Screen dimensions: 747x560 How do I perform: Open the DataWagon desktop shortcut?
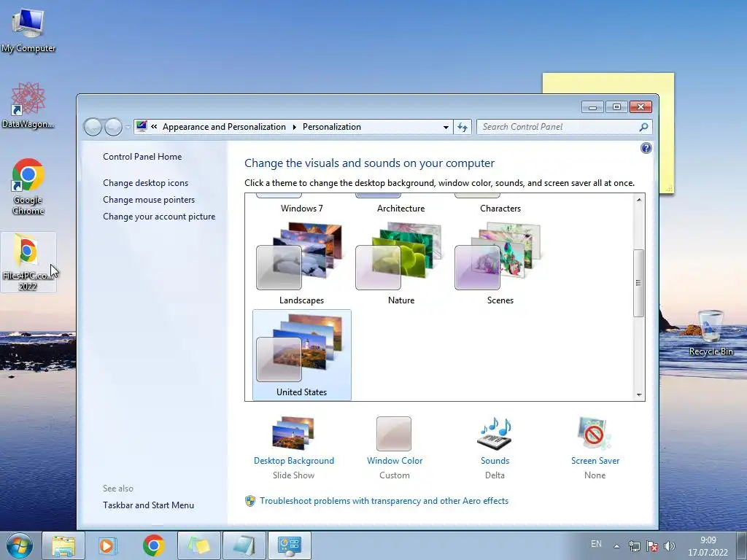pyautogui.click(x=28, y=105)
